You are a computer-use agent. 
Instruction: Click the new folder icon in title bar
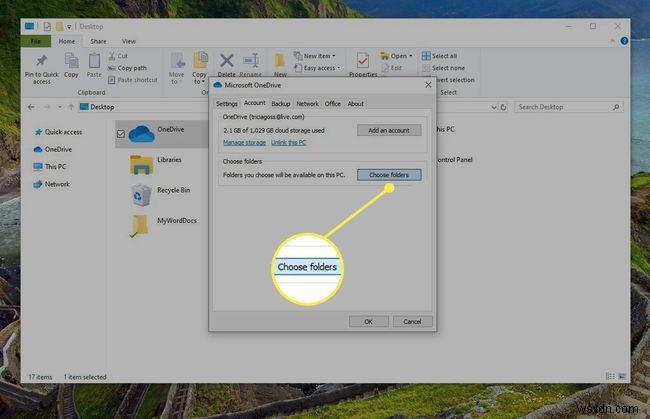[x=59, y=27]
